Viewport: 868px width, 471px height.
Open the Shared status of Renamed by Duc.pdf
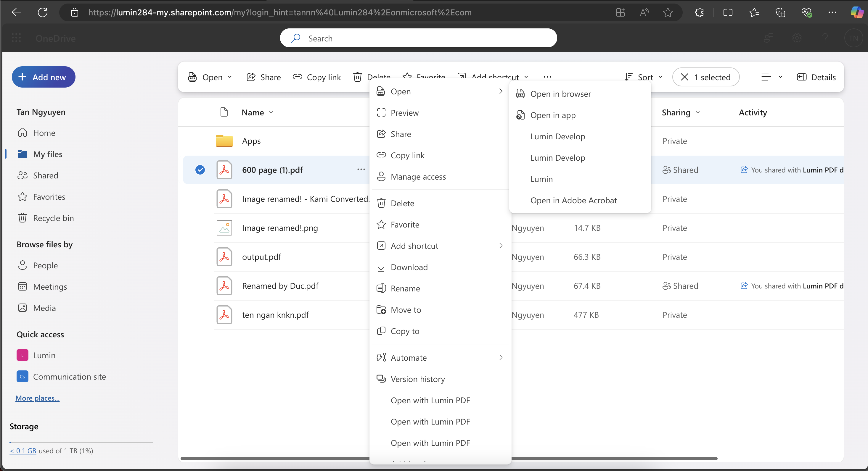pos(680,285)
